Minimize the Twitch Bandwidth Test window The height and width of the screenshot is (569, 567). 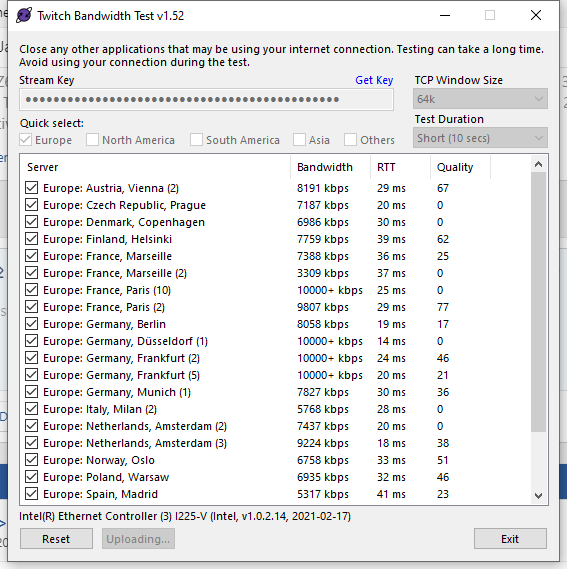(445, 15)
